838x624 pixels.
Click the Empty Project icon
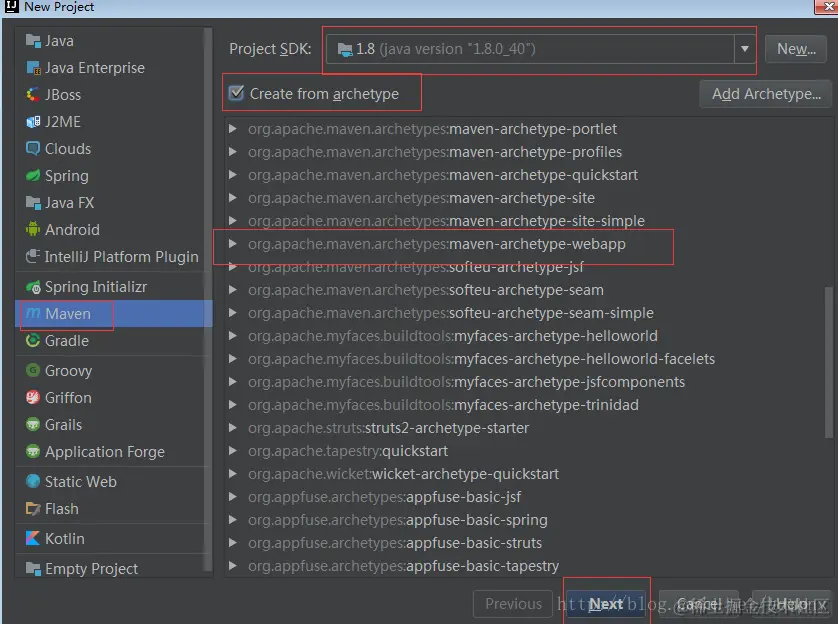tap(33, 569)
